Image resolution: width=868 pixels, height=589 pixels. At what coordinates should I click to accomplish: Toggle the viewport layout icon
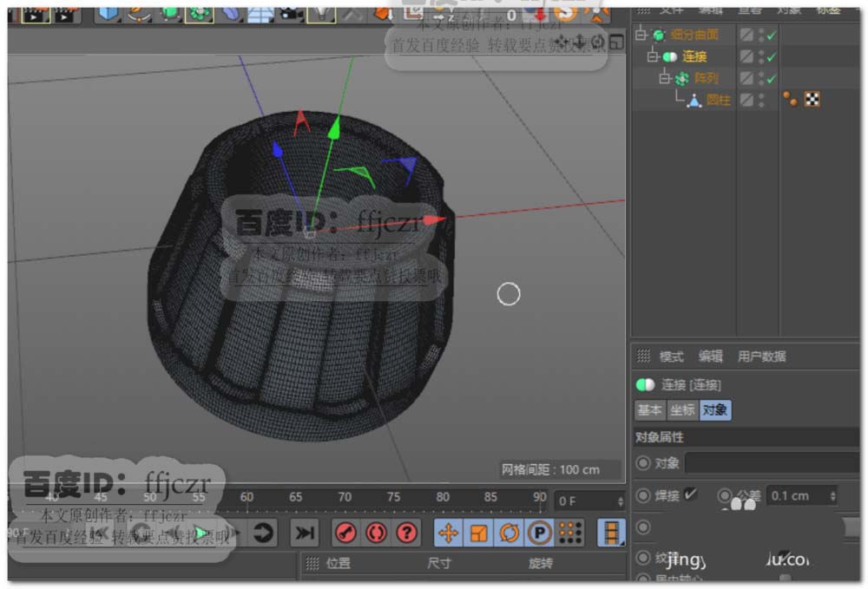616,42
